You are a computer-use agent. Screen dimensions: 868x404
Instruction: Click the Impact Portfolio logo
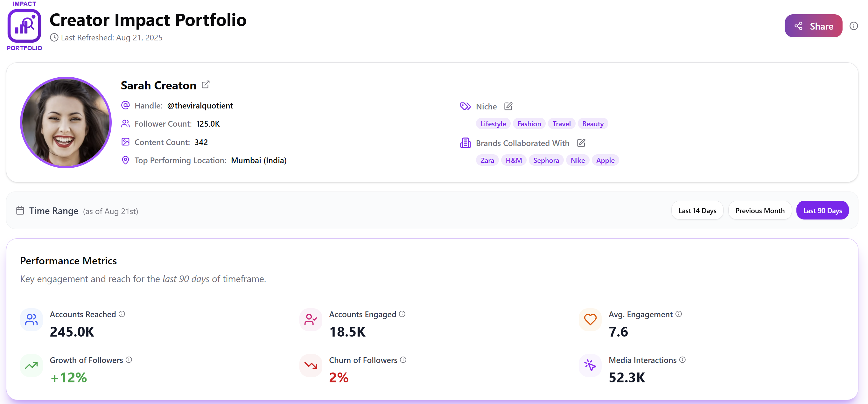click(x=24, y=26)
